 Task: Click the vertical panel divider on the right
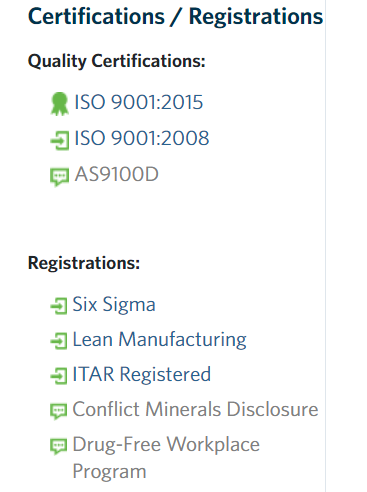[325, 246]
